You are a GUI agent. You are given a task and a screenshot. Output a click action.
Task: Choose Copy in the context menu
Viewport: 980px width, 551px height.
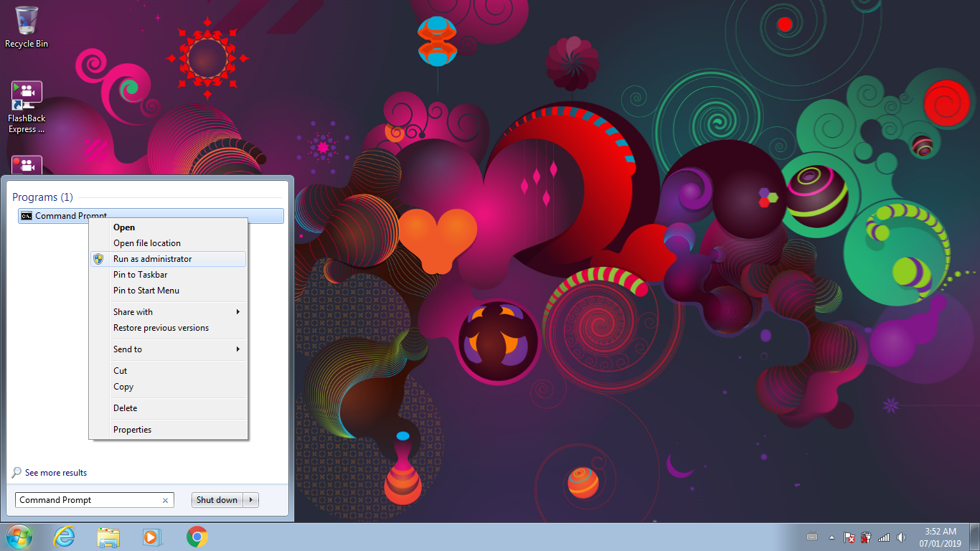tap(169, 387)
